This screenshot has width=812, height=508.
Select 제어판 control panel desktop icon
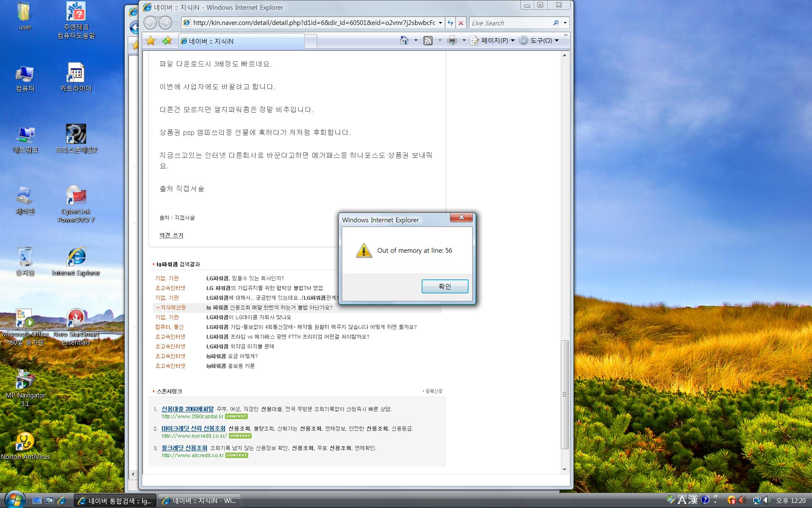click(25, 200)
